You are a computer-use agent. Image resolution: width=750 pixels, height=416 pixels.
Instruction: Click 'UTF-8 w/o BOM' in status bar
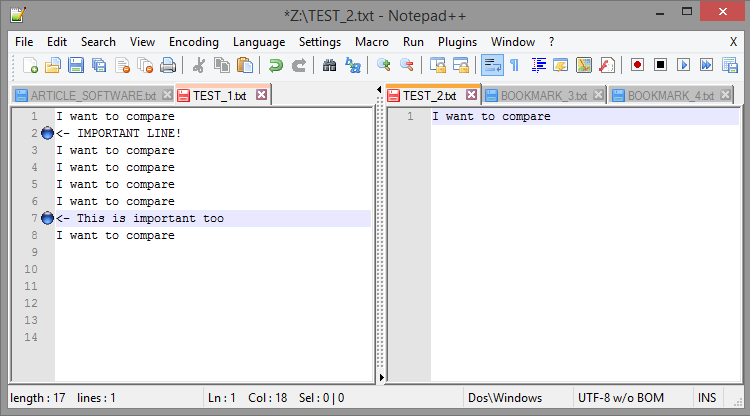(621, 398)
